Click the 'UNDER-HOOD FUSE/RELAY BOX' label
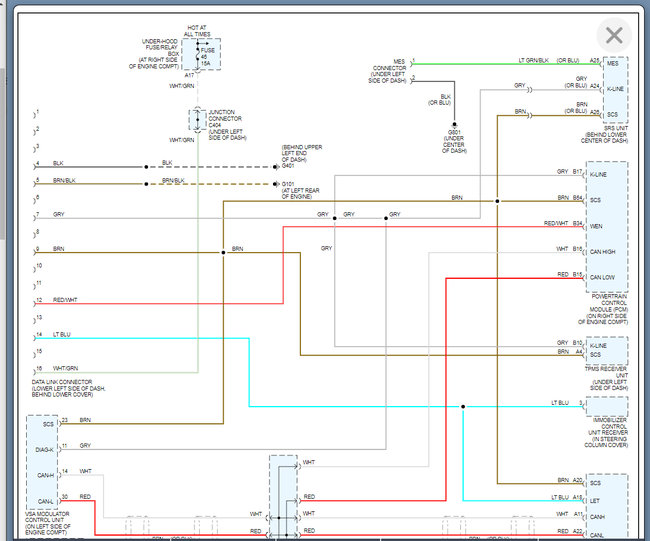The height and width of the screenshot is (541, 650). tap(160, 47)
